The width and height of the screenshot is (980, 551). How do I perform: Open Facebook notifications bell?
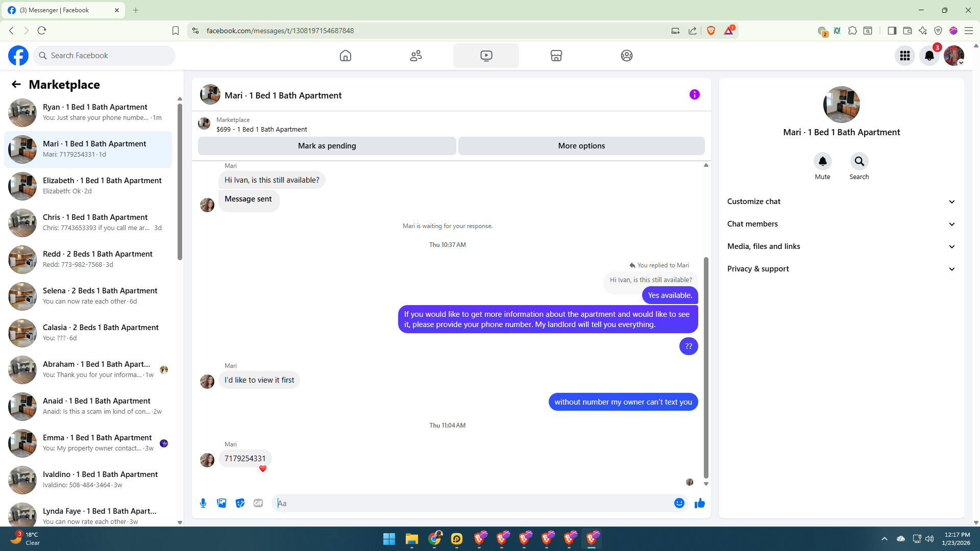point(929,56)
